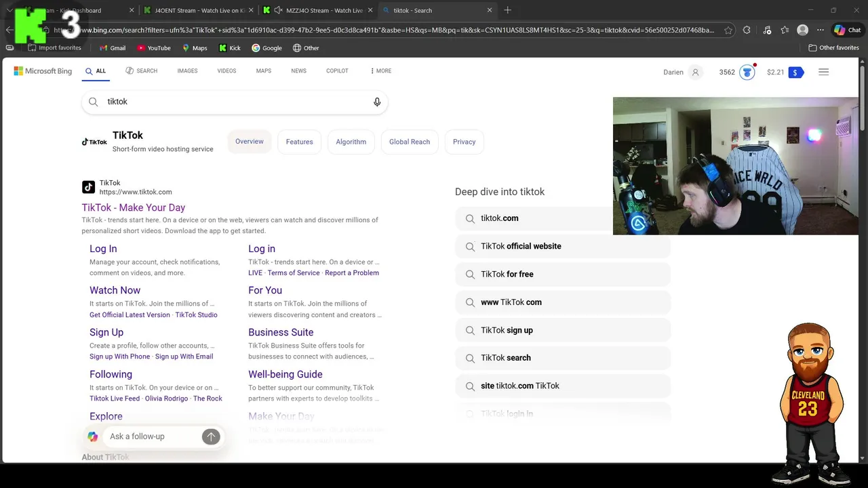The image size is (868, 488).
Task: Open the TikTok - Make Your Day result
Action: point(134,207)
